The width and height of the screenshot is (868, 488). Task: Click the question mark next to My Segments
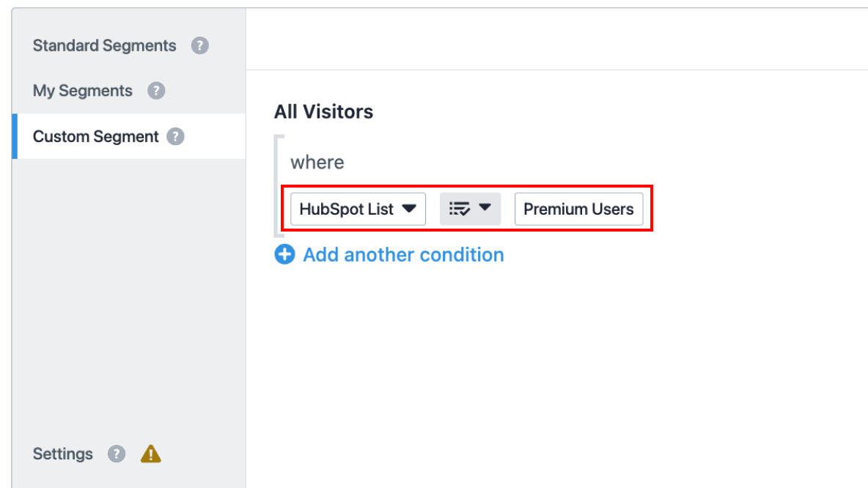[x=156, y=91]
